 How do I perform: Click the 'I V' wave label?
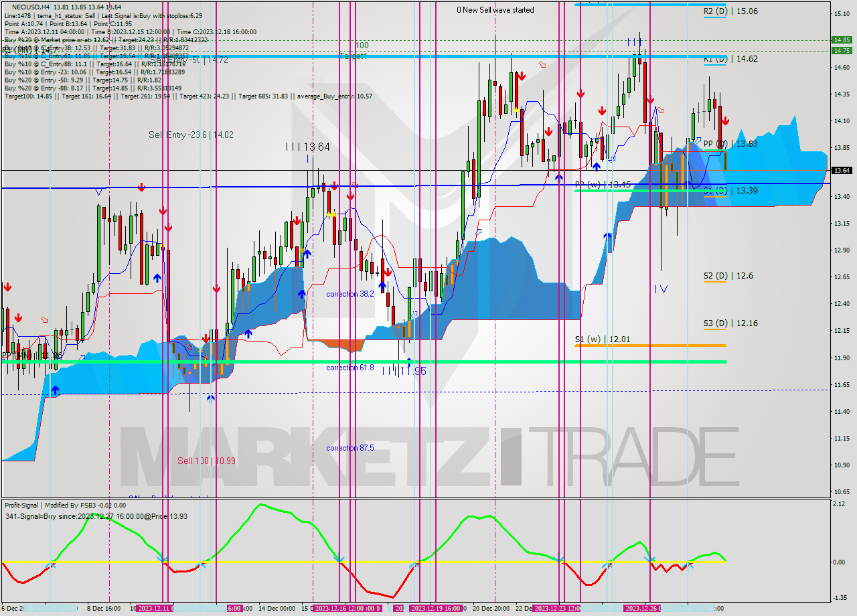(x=661, y=289)
